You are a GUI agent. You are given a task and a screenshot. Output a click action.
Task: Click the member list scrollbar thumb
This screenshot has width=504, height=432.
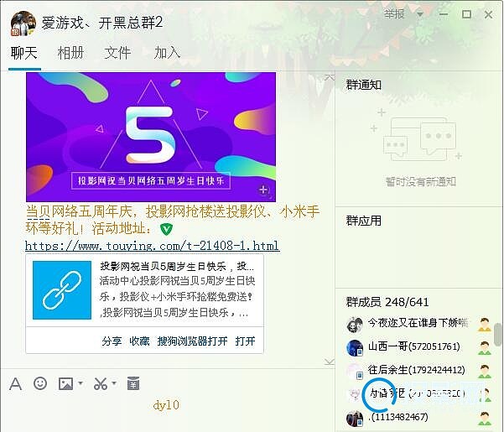point(498,334)
